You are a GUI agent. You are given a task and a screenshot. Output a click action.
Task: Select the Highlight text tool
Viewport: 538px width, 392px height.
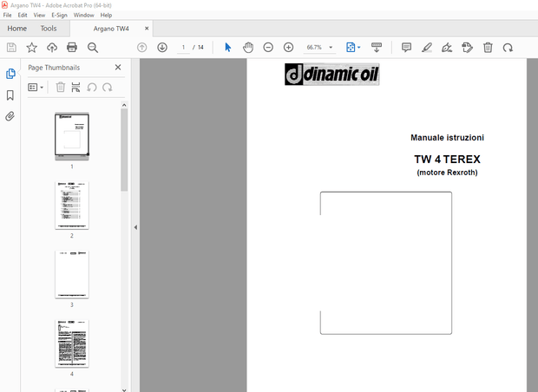(x=427, y=48)
